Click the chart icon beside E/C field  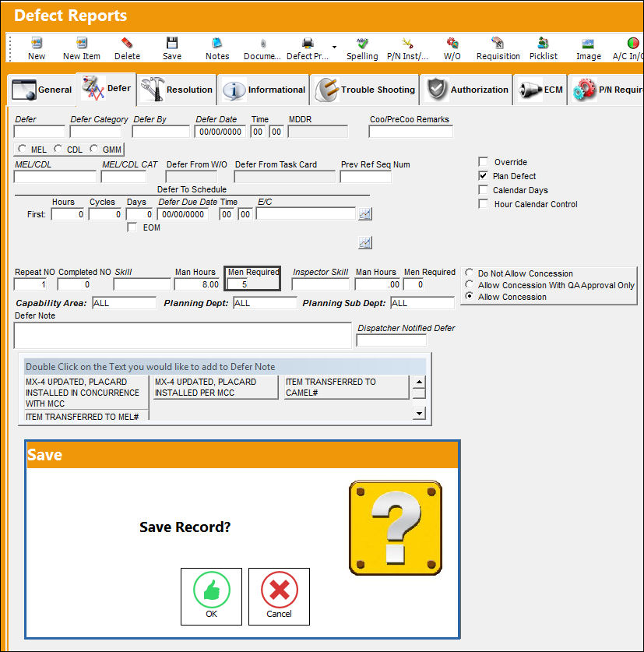point(365,214)
